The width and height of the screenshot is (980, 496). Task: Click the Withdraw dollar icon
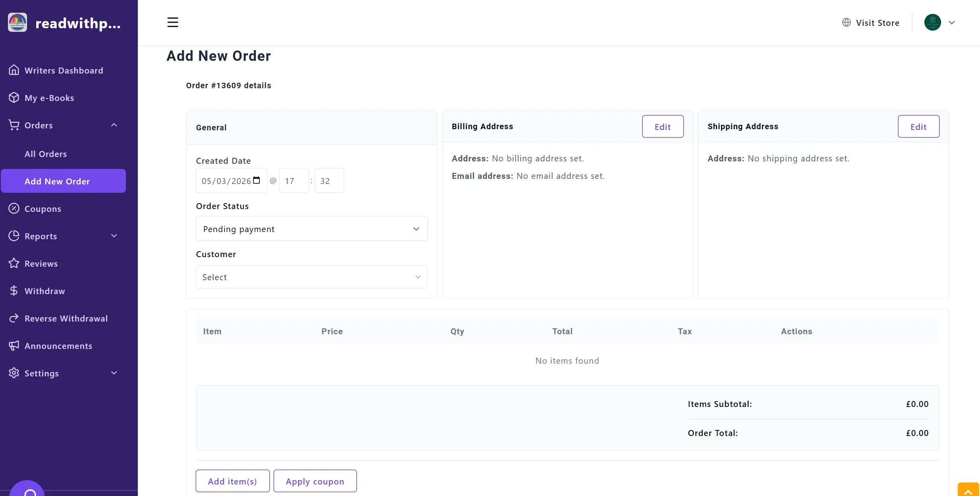(14, 291)
